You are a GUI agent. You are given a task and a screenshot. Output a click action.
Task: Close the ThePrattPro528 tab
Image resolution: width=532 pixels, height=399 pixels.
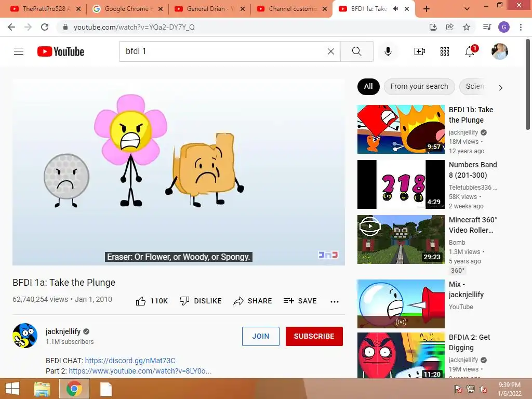tap(78, 9)
